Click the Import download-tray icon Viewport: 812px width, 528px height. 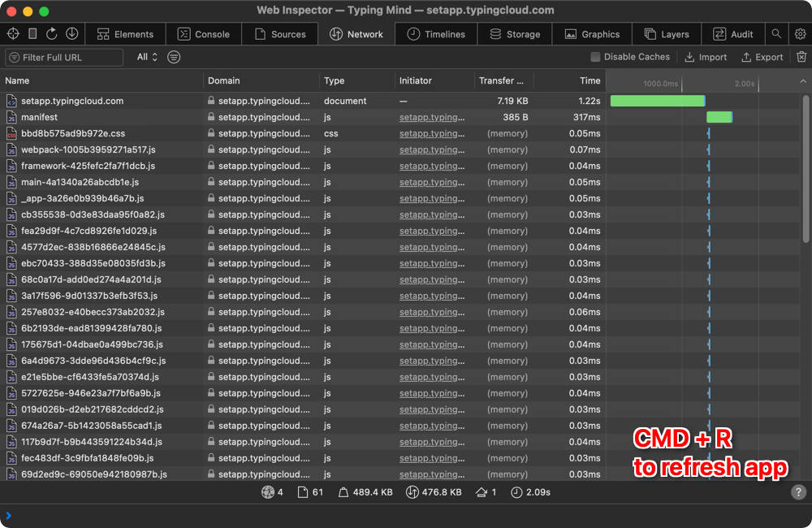tap(689, 57)
